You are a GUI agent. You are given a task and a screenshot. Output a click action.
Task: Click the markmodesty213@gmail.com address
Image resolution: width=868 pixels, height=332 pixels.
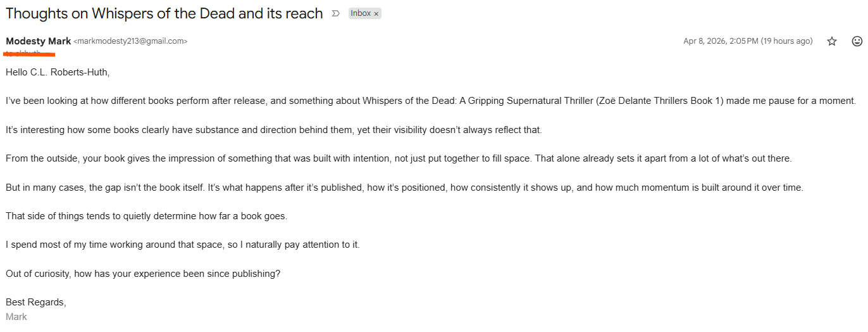click(x=130, y=41)
